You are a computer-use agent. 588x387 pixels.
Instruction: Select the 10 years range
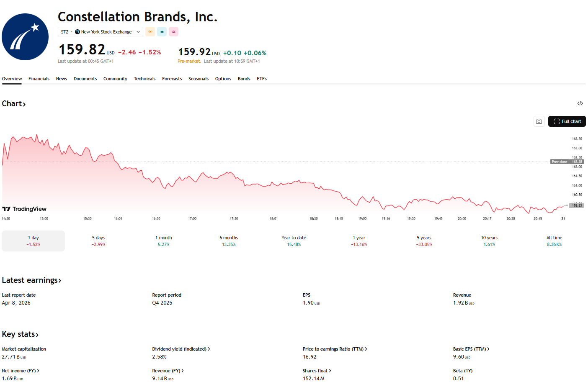(489, 241)
